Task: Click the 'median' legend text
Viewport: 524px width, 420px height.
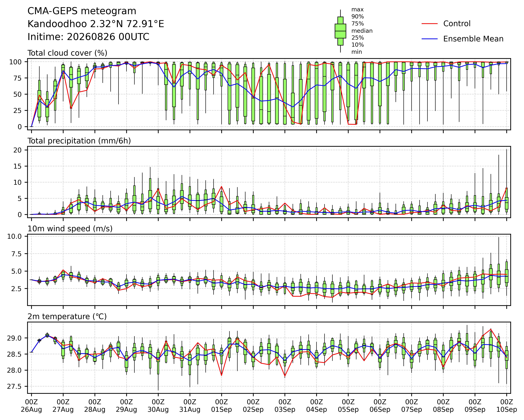Action: point(362,31)
